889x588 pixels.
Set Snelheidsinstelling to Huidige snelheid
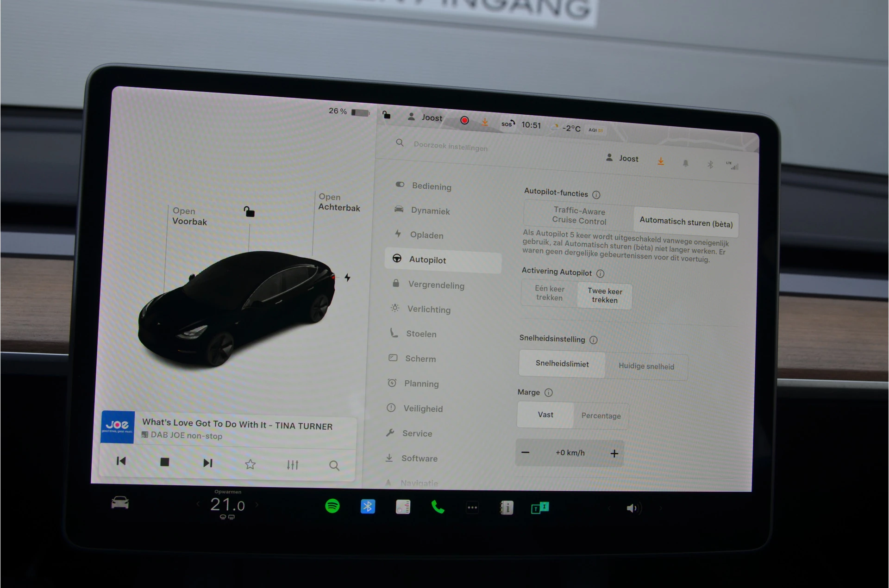(646, 366)
